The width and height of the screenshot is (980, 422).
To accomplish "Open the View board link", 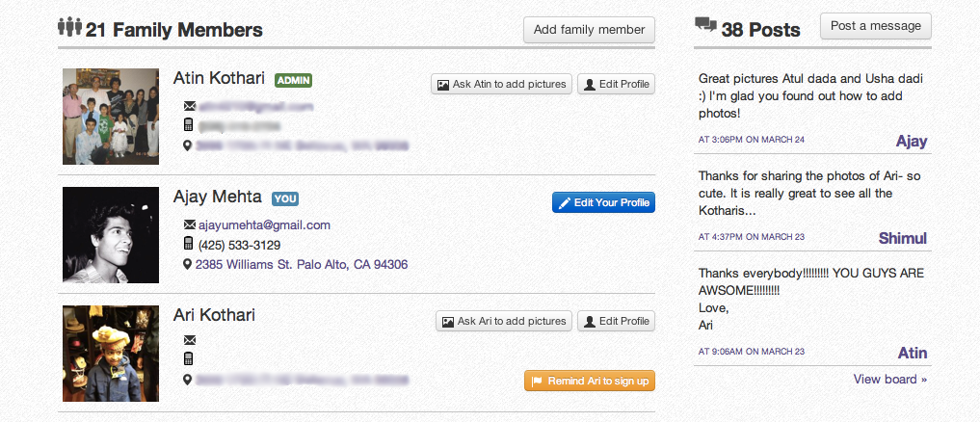I will pyautogui.click(x=889, y=379).
